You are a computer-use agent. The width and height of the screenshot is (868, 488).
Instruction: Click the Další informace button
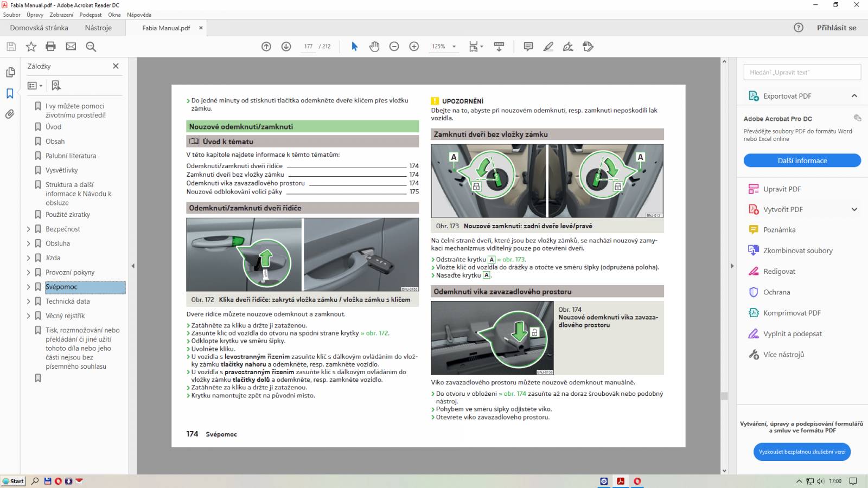[802, 160]
